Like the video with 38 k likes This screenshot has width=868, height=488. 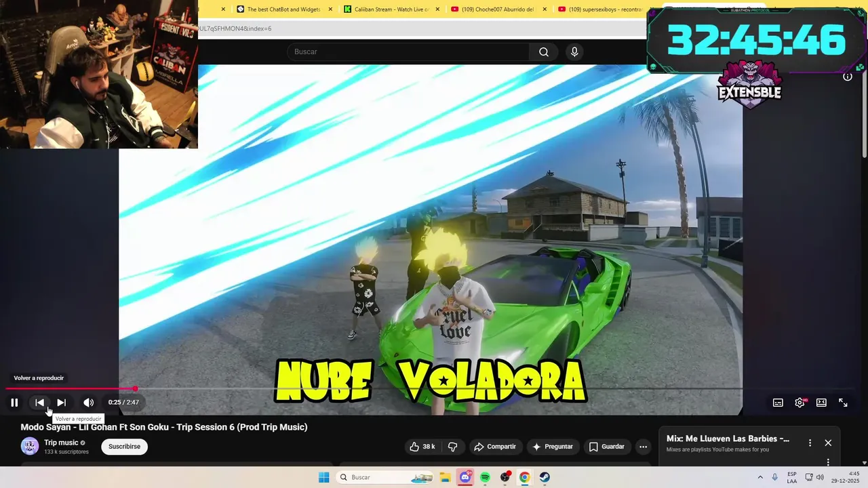422,447
